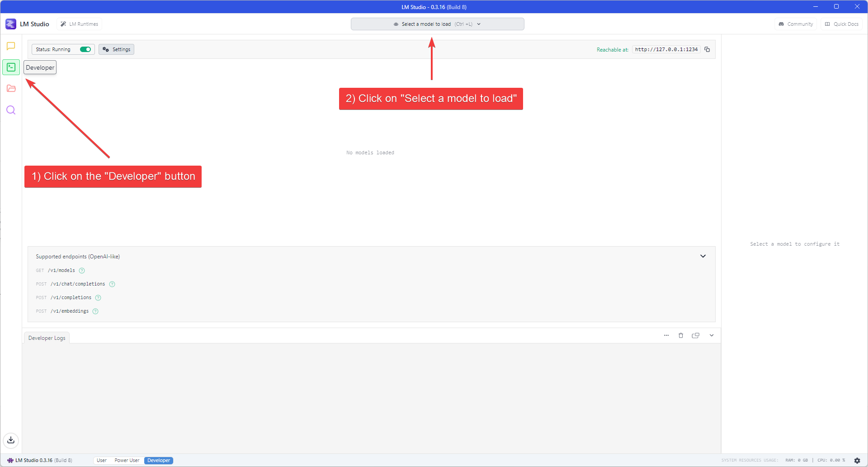The height and width of the screenshot is (467, 868).
Task: Click the server URL http://127.0.0.1:1234
Action: (x=666, y=49)
